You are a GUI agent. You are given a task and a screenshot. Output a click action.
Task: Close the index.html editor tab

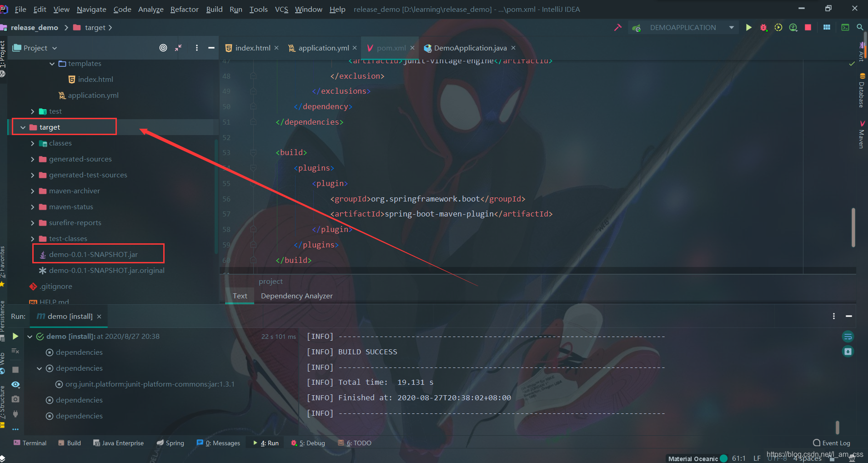[x=276, y=48]
